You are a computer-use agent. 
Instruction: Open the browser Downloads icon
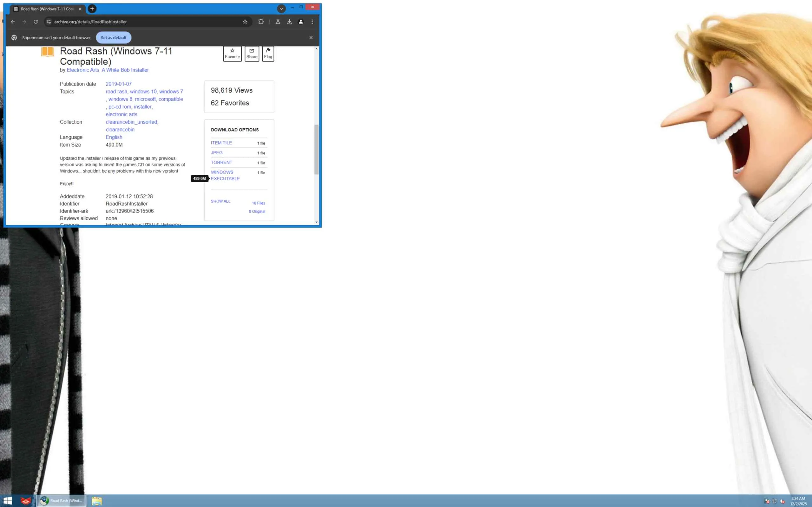coord(289,22)
